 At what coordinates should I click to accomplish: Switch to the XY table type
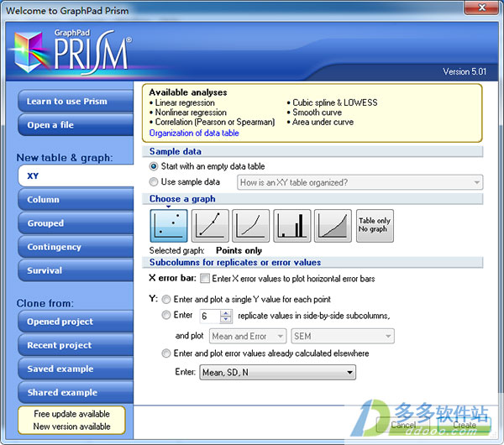76,175
